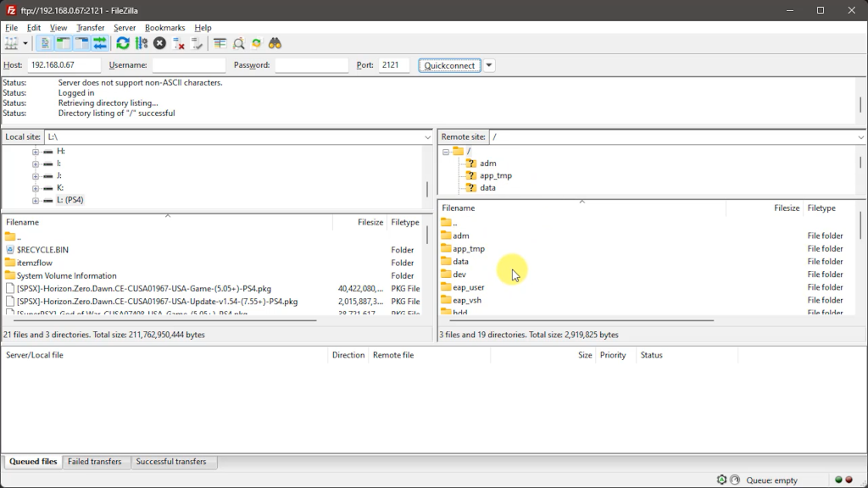Toggle message log display
The width and height of the screenshot is (868, 488).
click(45, 43)
